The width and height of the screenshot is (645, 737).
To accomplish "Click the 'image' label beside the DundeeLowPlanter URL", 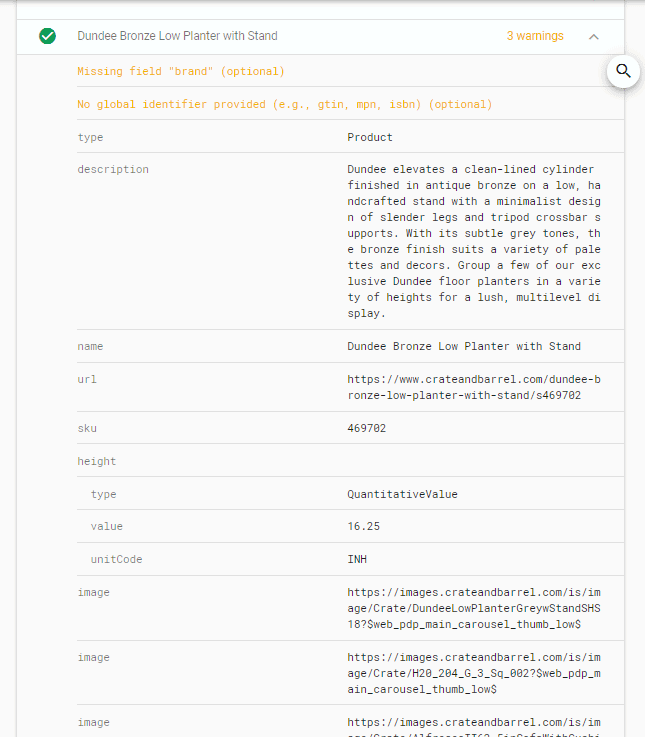I will (94, 593).
